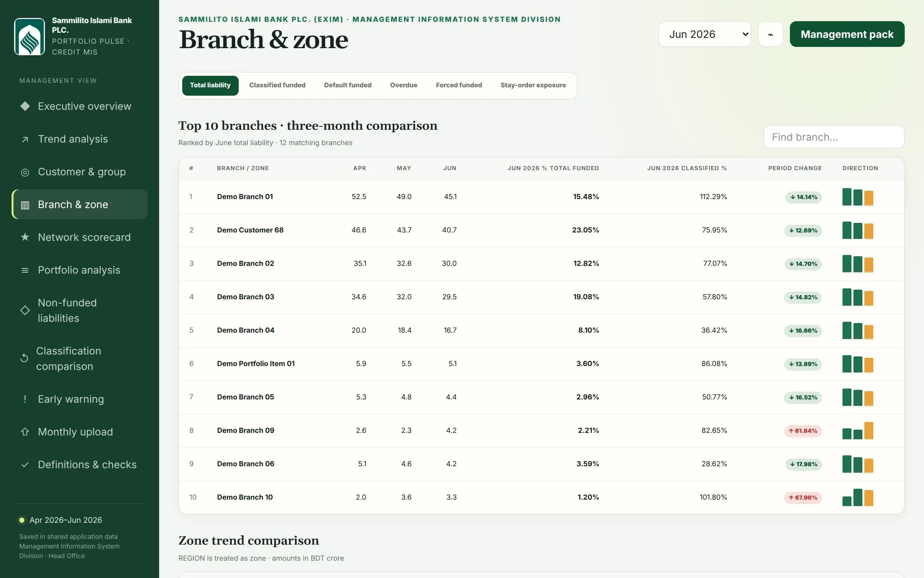Click the Definitions & checks checkmark icon
The height and width of the screenshot is (578, 924).
(x=25, y=465)
